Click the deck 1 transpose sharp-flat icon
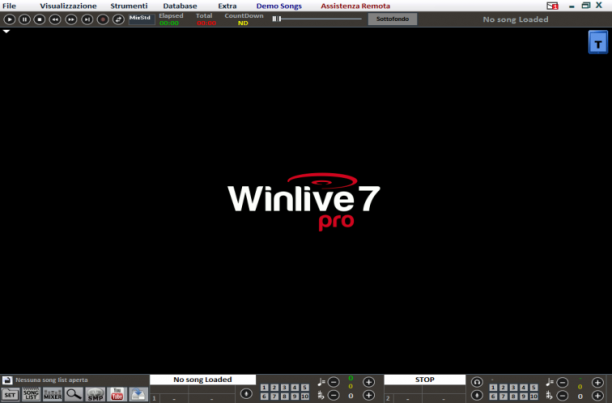The width and height of the screenshot is (612, 403). tap(321, 395)
